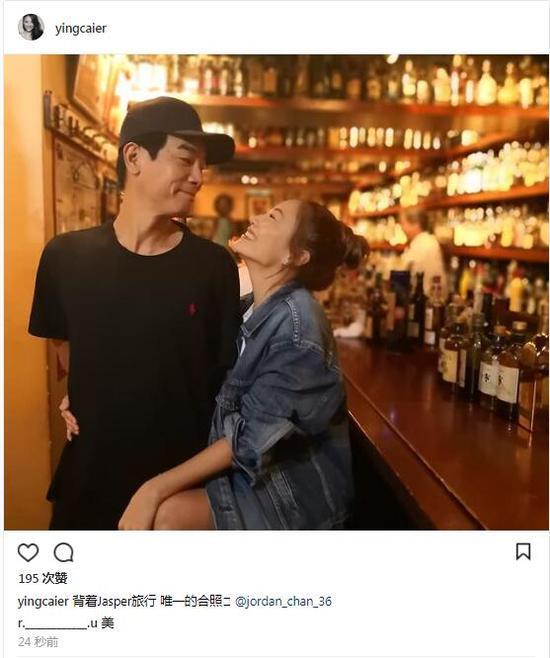Click yingcaier username in the caption
Image resolution: width=550 pixels, height=658 pixels.
43,602
